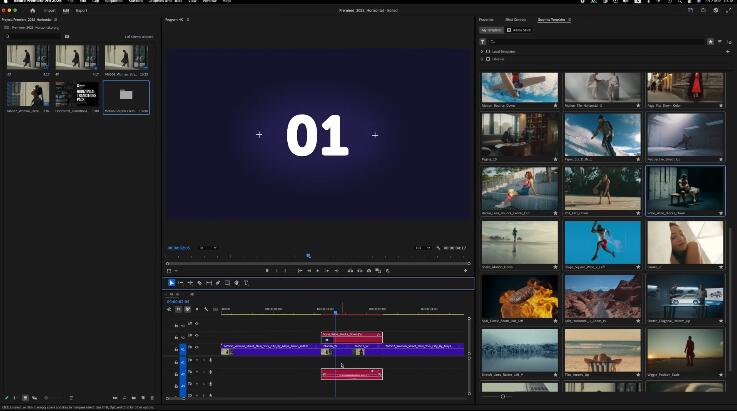Step back one frame in Program monitor
This screenshot has height=411, width=737.
point(309,270)
